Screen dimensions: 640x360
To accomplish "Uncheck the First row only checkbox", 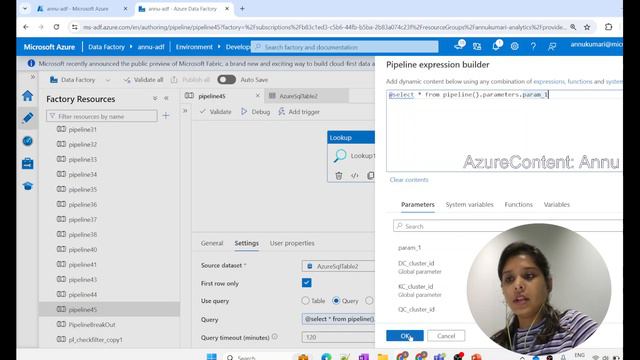I will 307,282.
